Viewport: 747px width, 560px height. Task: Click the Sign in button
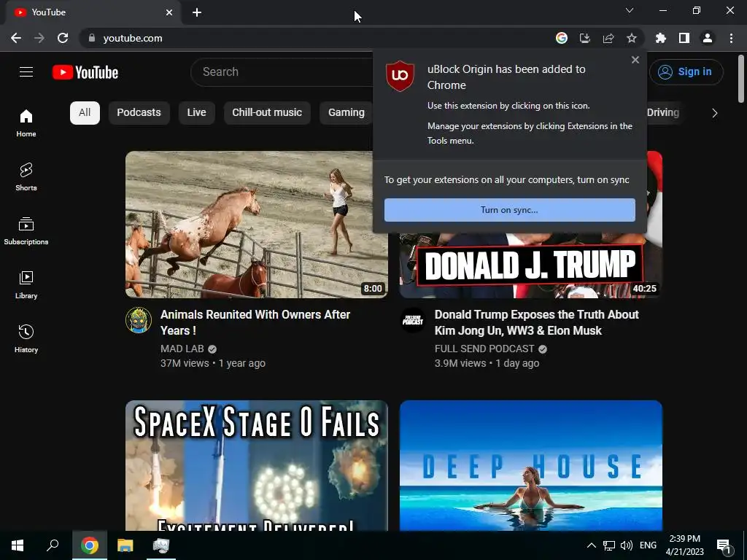[x=686, y=72]
